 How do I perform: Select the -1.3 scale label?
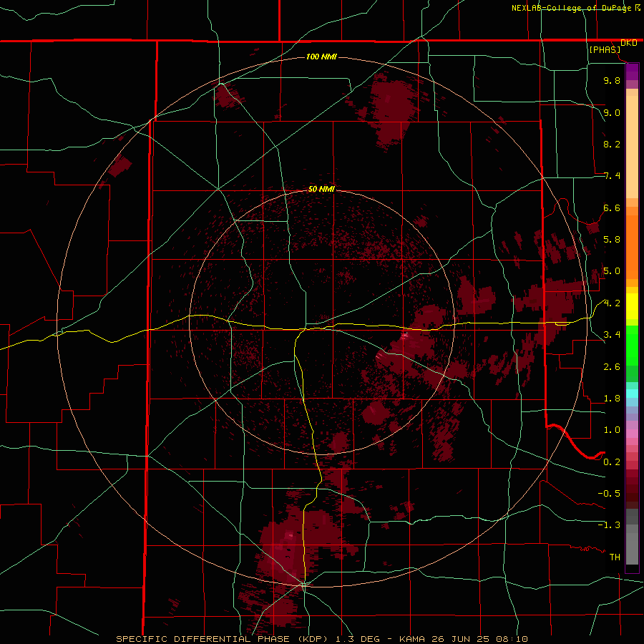point(609,525)
